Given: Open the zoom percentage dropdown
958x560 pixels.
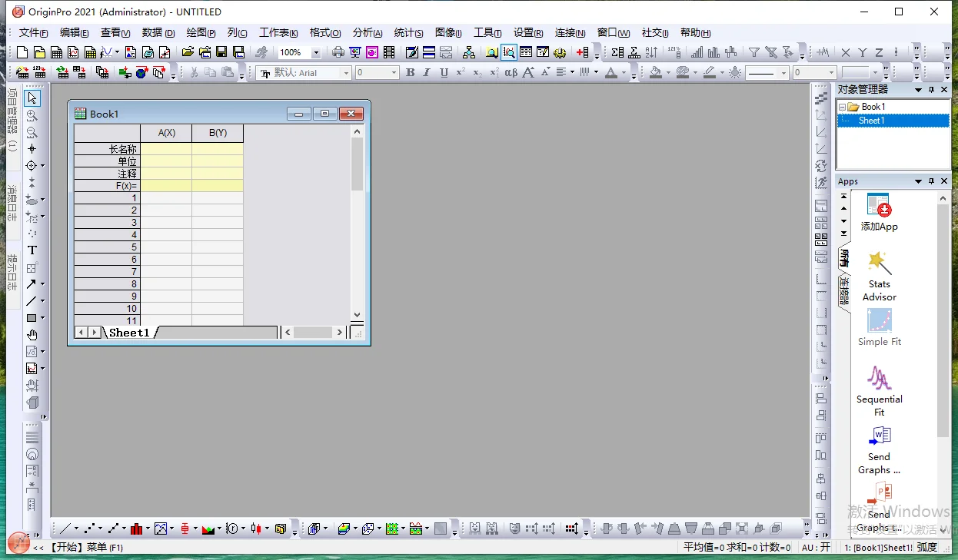Looking at the screenshot, I should tap(316, 53).
